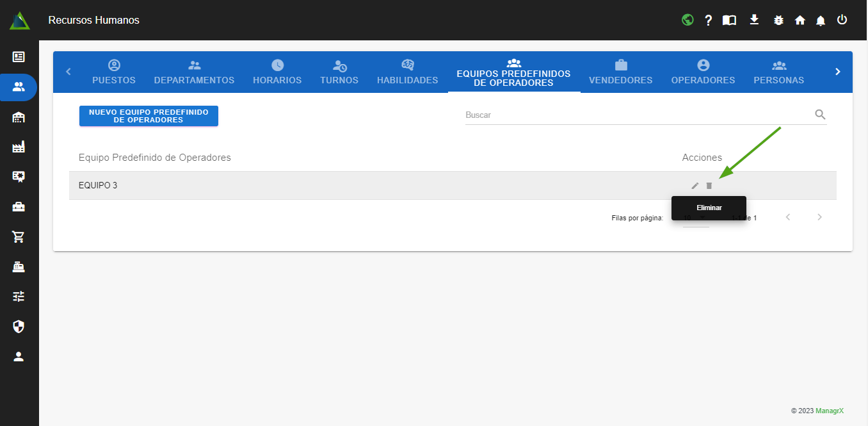The height and width of the screenshot is (426, 868).
Task: Open the shopping cart sidebar section
Action: coord(19,237)
